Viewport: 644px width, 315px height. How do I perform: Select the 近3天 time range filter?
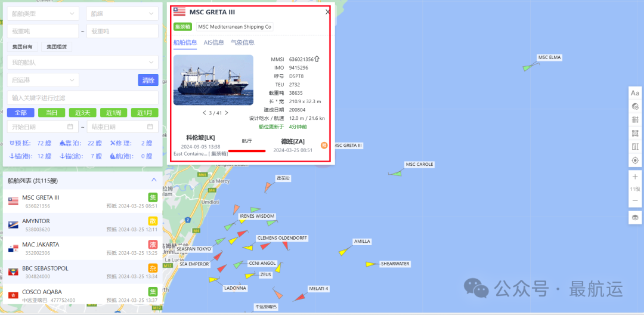coord(82,113)
